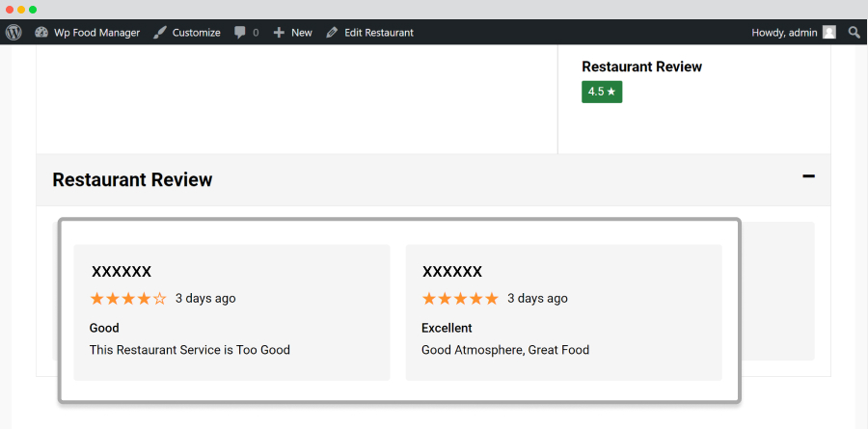The height and width of the screenshot is (429, 868).
Task: Click reviewer name above the Good review
Action: click(122, 271)
